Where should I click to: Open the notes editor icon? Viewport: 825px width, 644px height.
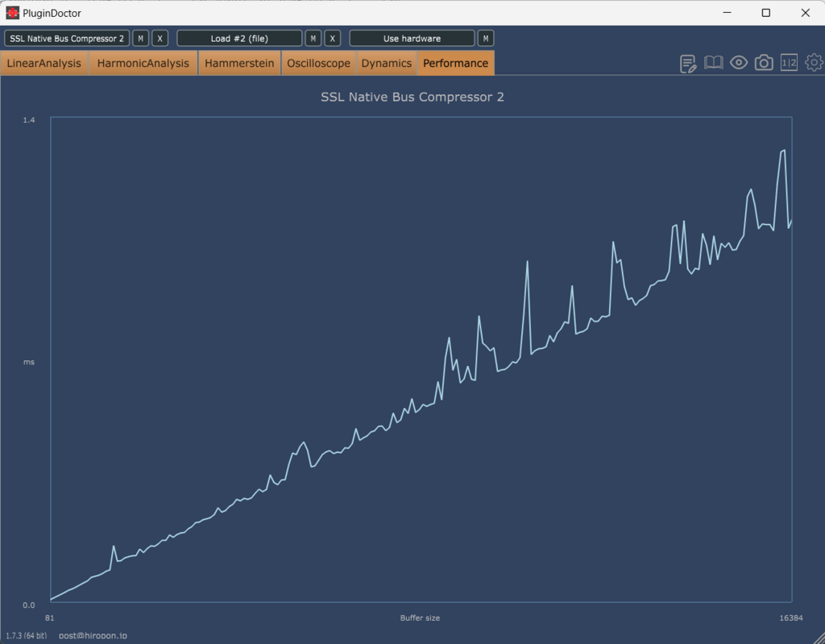coord(688,64)
